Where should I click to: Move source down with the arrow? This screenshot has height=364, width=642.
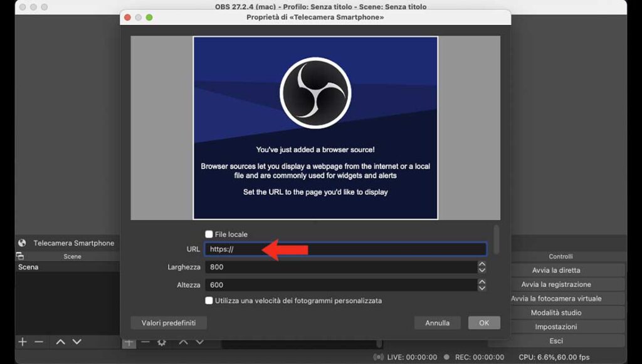tap(200, 342)
